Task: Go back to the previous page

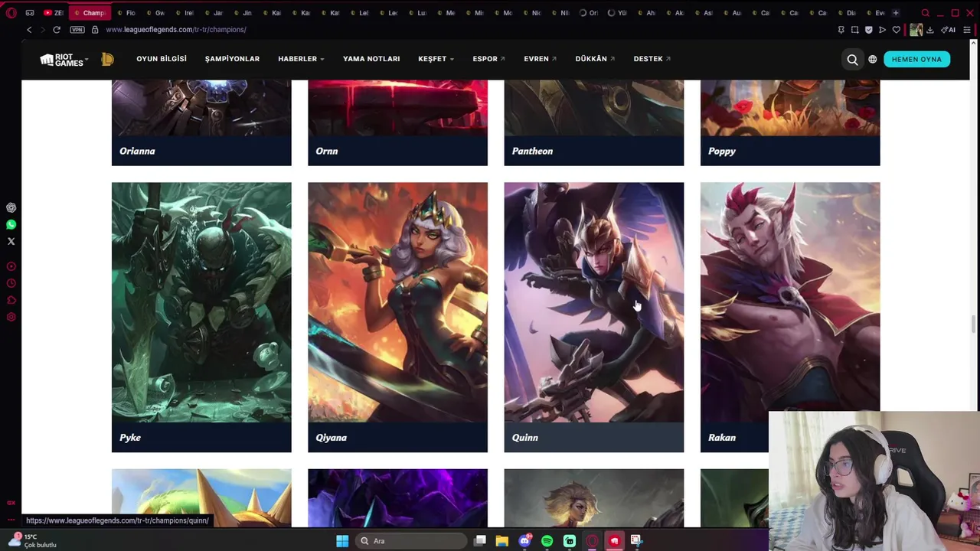Action: click(29, 29)
